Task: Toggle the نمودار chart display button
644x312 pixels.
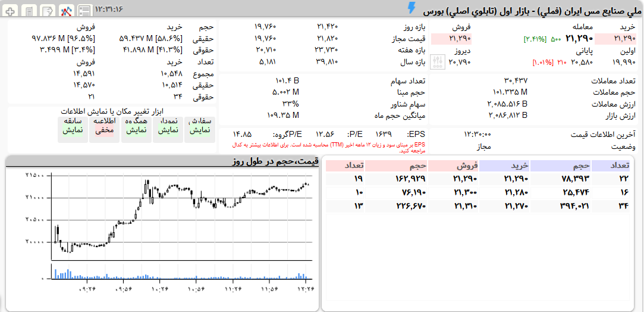Action: [168, 129]
